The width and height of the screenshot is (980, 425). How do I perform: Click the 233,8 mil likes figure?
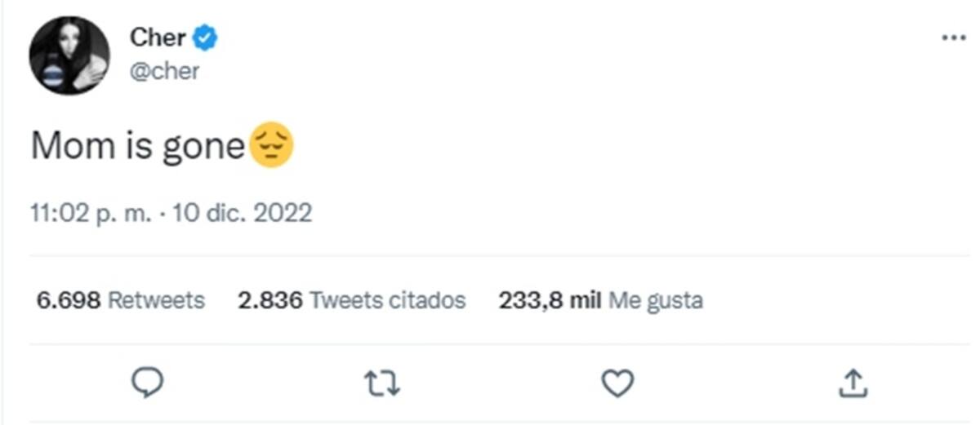tap(550, 300)
